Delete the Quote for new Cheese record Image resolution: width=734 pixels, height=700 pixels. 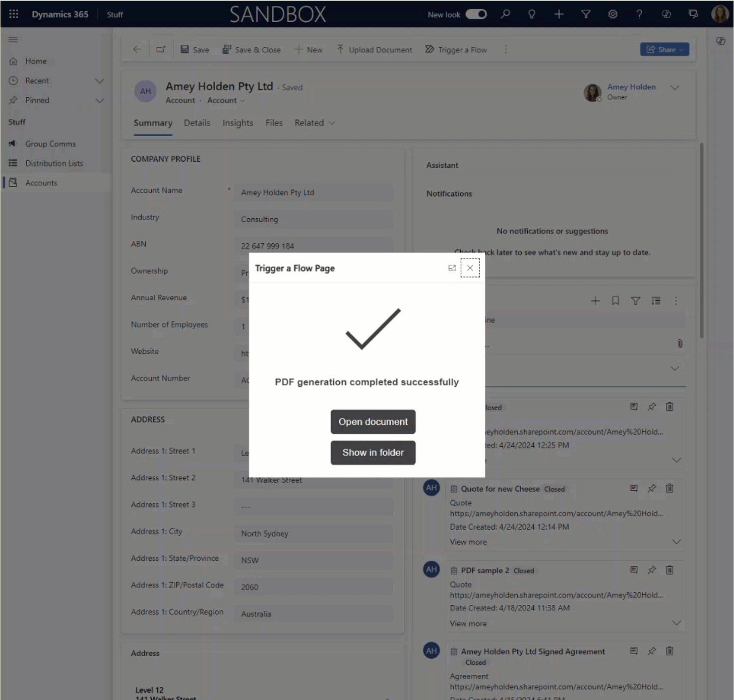pyautogui.click(x=669, y=488)
